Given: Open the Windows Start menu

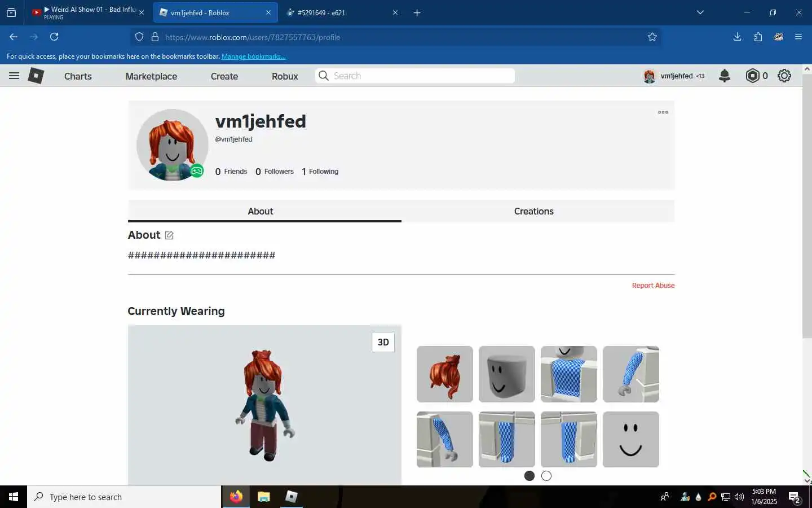Looking at the screenshot, I should (x=14, y=497).
